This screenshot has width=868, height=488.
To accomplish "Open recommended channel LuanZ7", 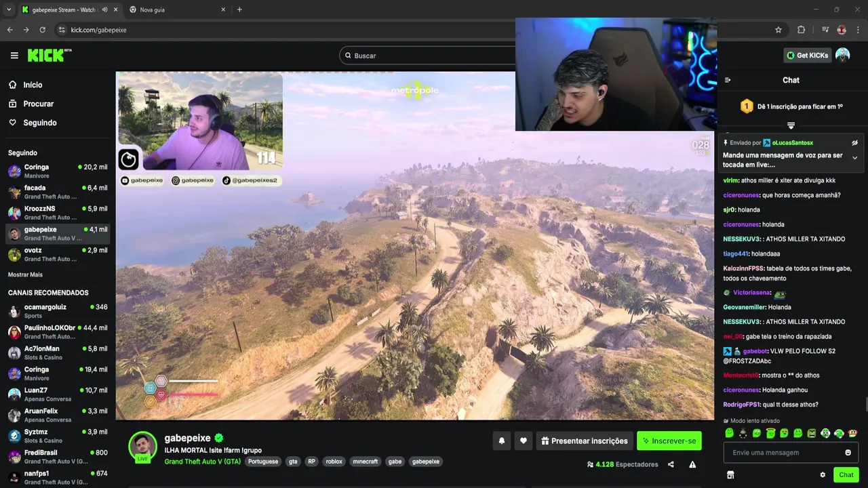I will [57, 394].
